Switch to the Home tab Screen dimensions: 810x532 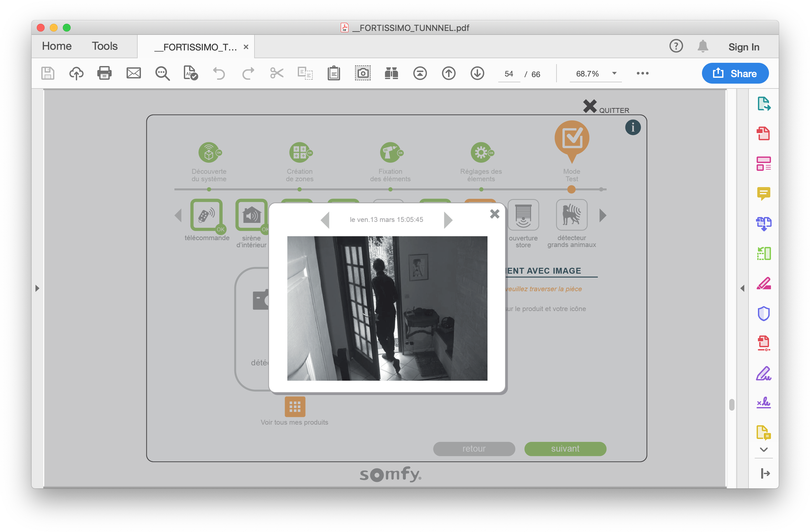pyautogui.click(x=57, y=46)
